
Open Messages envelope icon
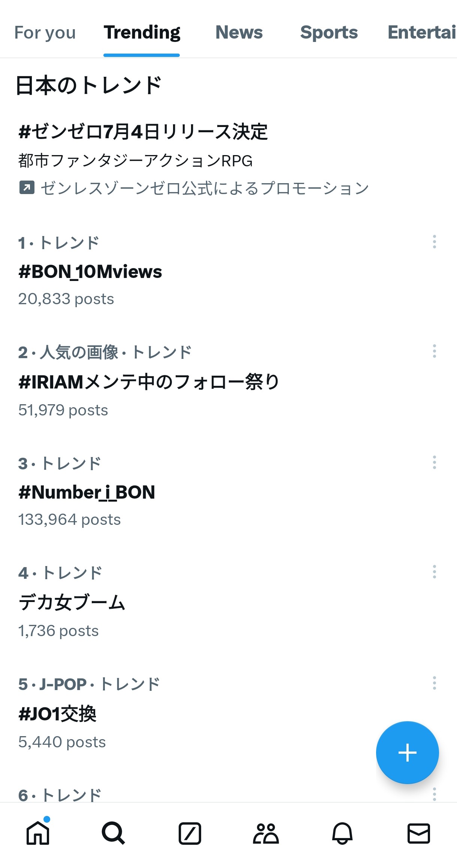[418, 833]
